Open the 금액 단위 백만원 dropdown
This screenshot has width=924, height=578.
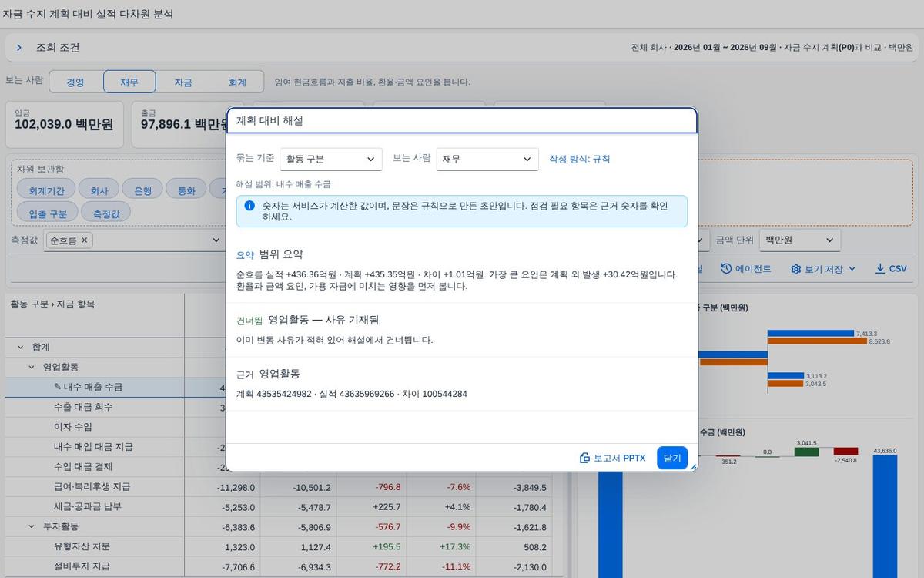coord(800,240)
